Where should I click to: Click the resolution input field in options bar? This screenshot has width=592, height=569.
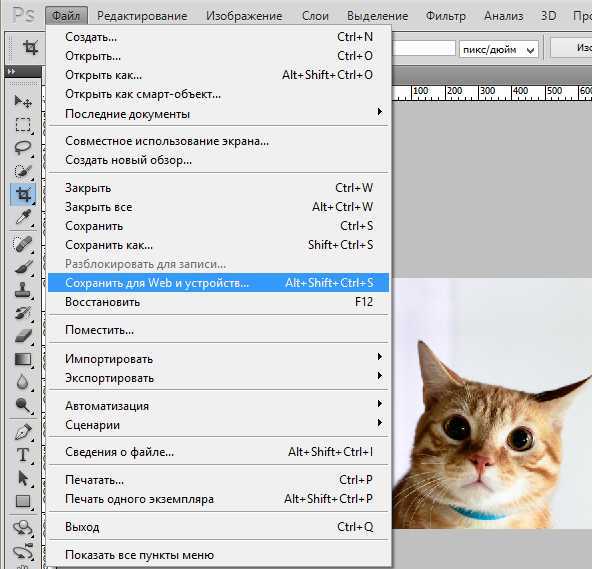424,49
